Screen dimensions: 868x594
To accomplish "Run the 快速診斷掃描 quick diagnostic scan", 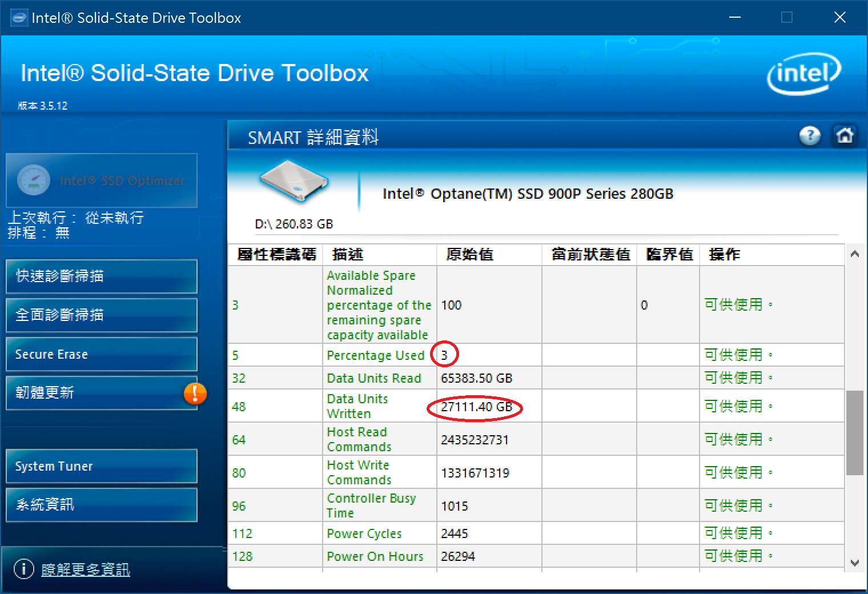I will click(102, 276).
